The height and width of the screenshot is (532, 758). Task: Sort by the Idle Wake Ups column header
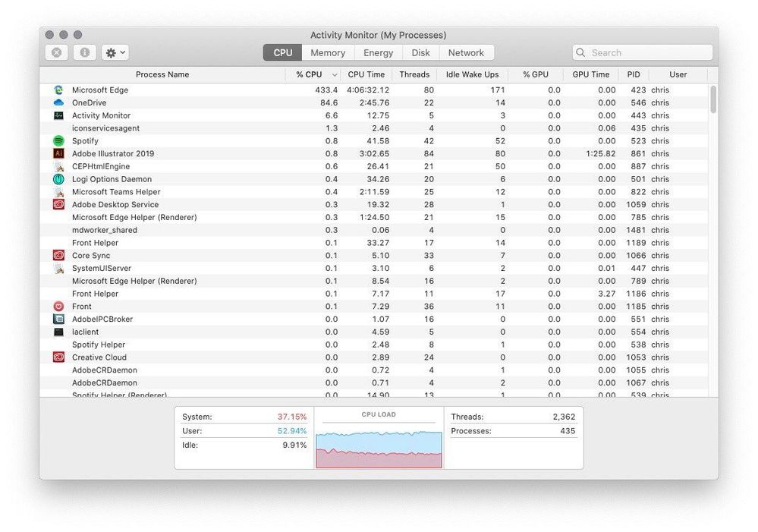pos(472,74)
